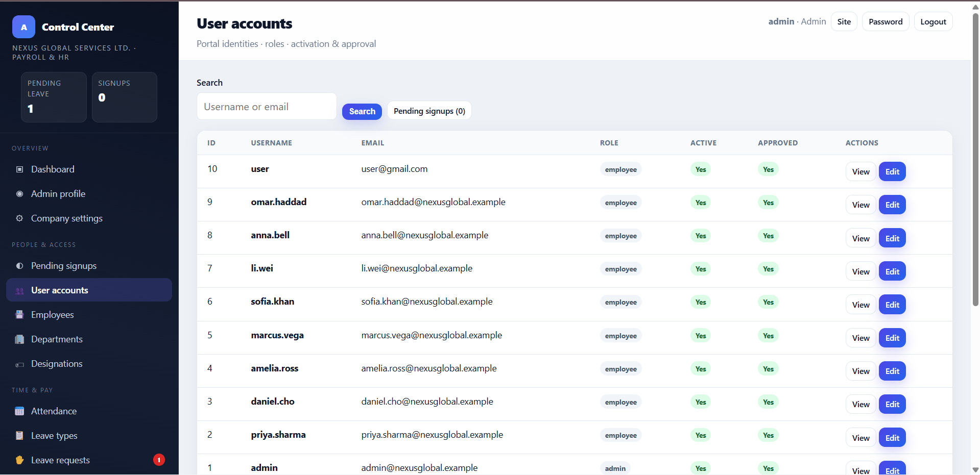Click the Site button in the header
The height and width of the screenshot is (475, 980).
(844, 21)
